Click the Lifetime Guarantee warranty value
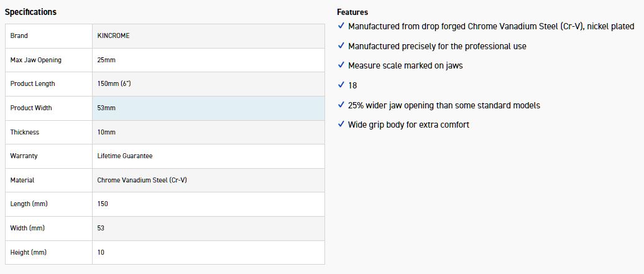 coord(125,156)
